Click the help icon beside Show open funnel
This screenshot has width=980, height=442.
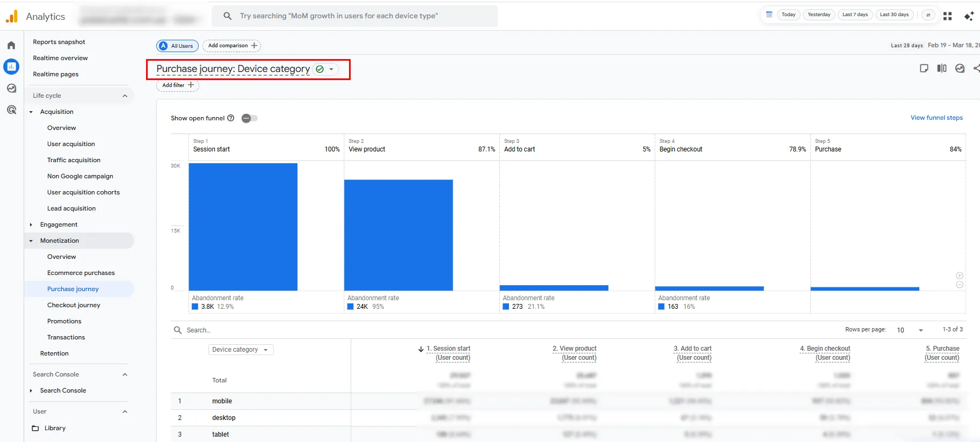click(231, 118)
